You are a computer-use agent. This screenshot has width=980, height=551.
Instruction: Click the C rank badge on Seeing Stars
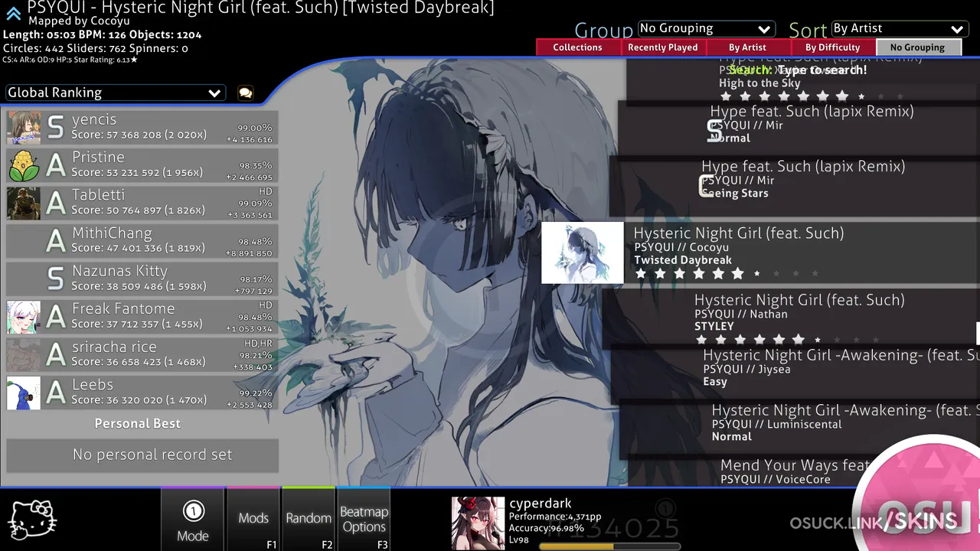[705, 186]
